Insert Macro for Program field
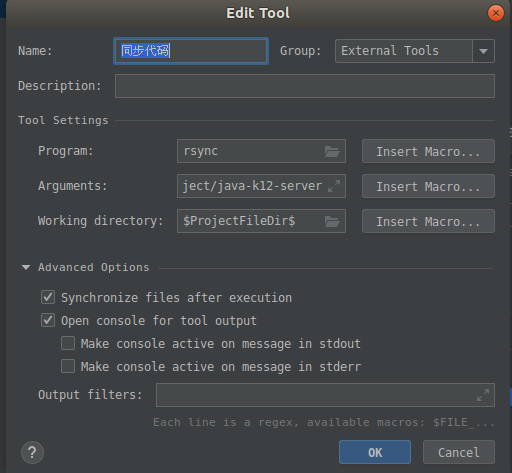This screenshot has height=473, width=512. click(x=428, y=151)
